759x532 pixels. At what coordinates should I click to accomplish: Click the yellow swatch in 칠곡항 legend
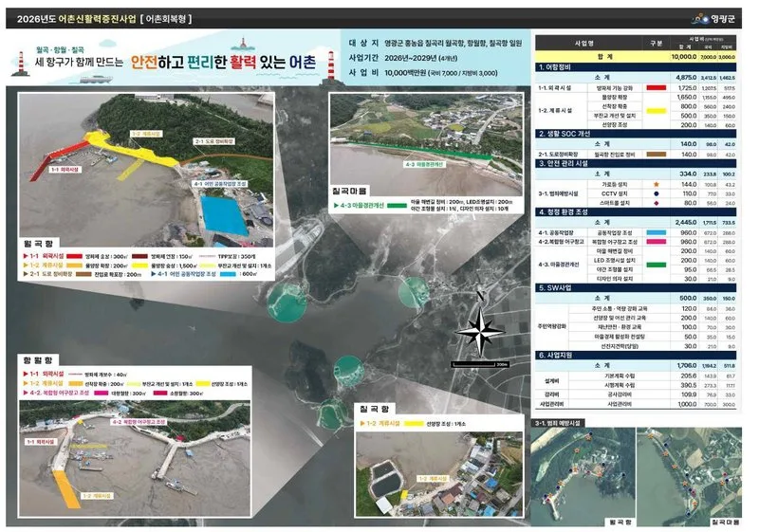tap(414, 424)
